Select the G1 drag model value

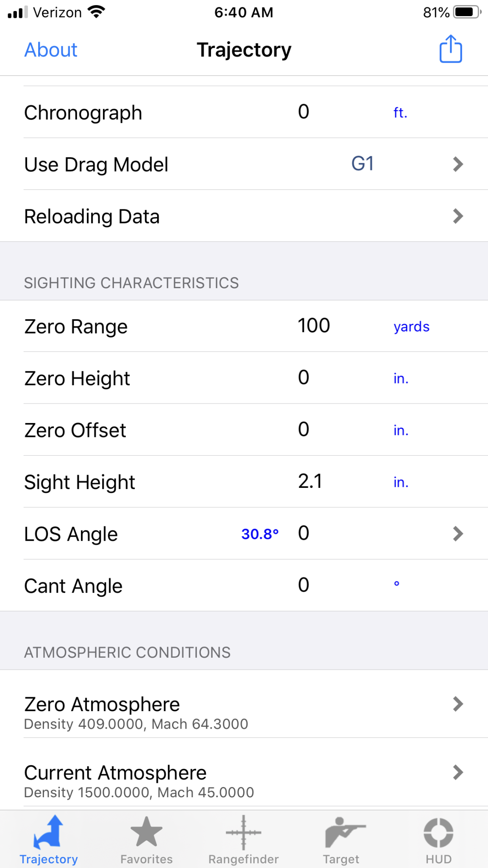point(363,164)
